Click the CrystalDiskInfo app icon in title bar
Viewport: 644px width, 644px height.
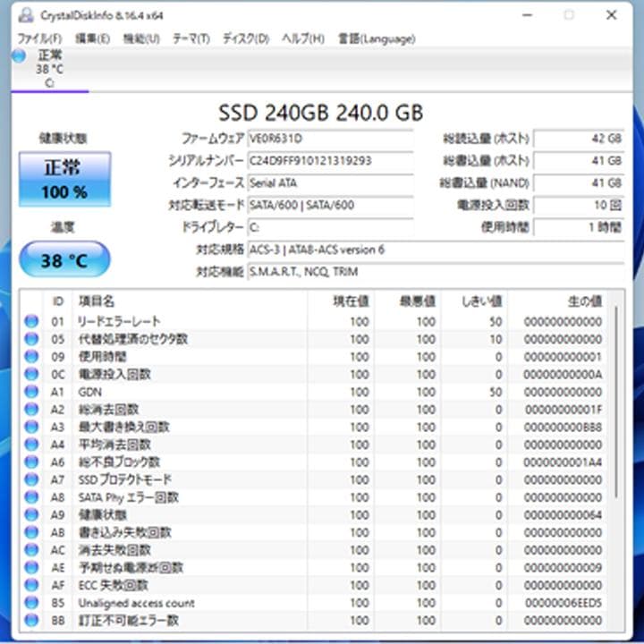pyautogui.click(x=26, y=15)
